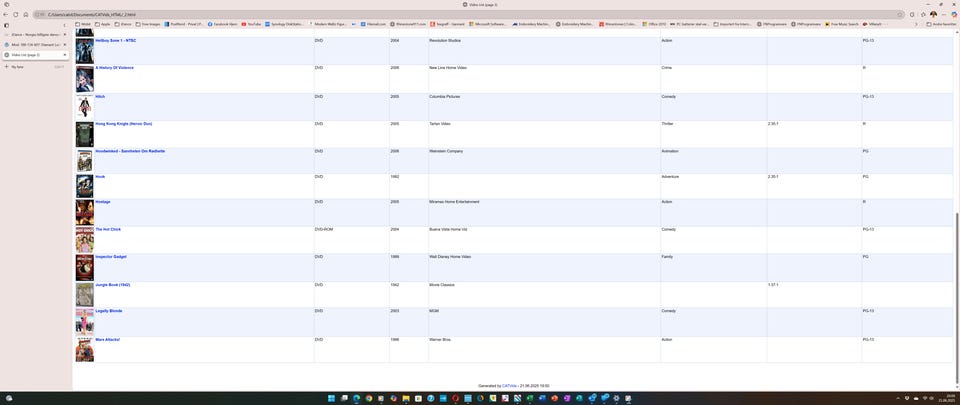Open The Hot Chick title link
The image size is (960, 405).
pyautogui.click(x=108, y=229)
